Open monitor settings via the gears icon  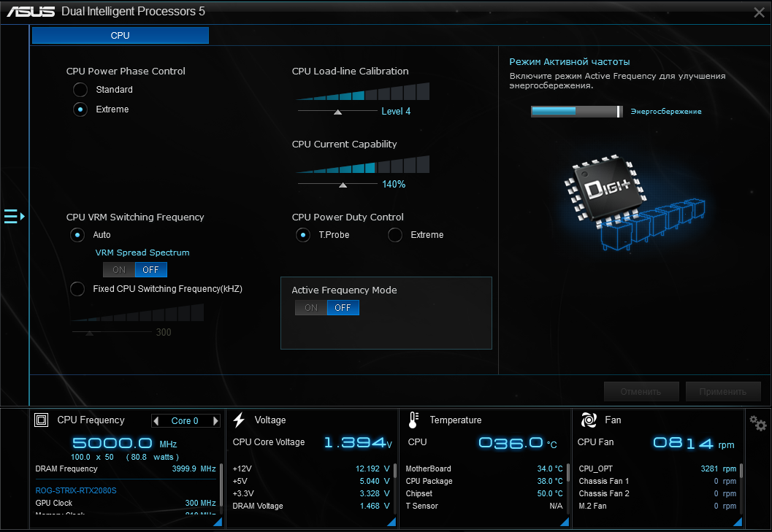757,423
